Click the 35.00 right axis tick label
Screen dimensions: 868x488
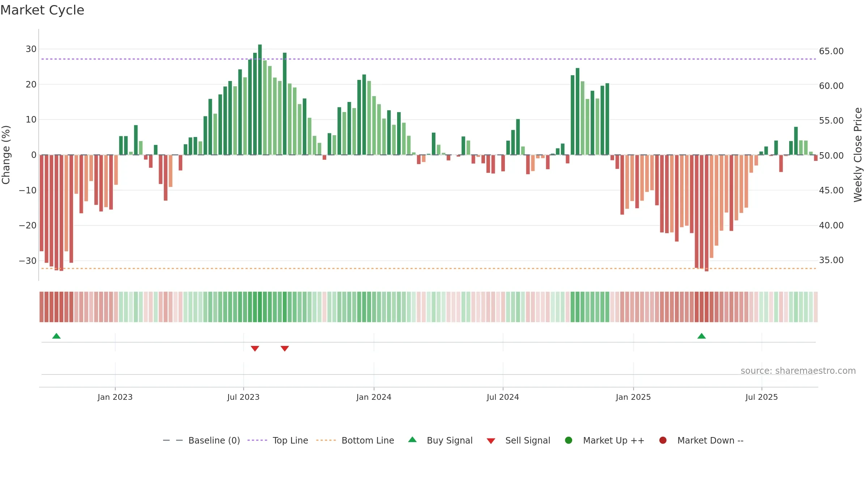831,260
